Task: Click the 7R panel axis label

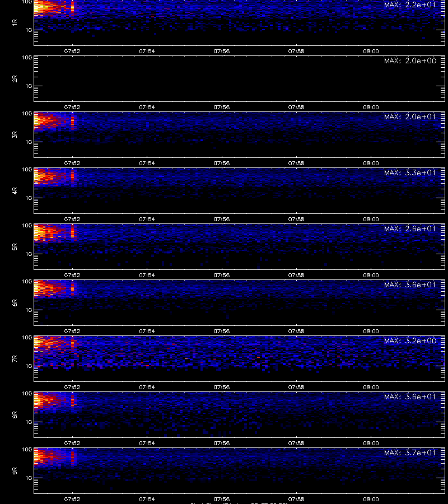Action: 15,359
